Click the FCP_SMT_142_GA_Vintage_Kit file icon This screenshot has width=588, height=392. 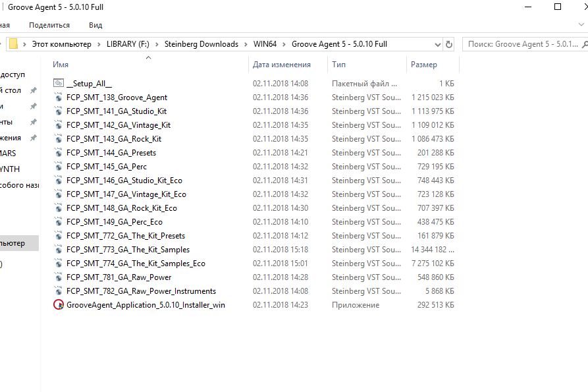pyautogui.click(x=59, y=125)
